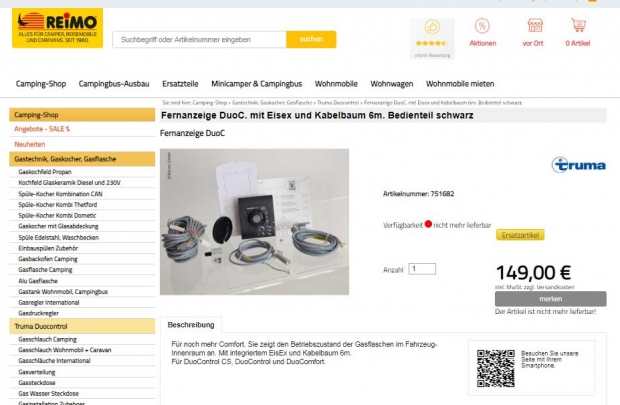Select the Beschreibung tab
The width and height of the screenshot is (620, 405).
191,325
